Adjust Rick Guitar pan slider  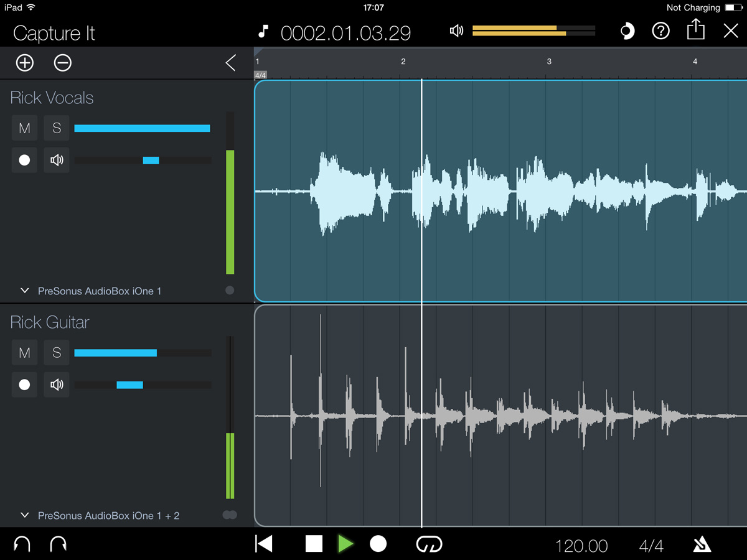click(143, 385)
